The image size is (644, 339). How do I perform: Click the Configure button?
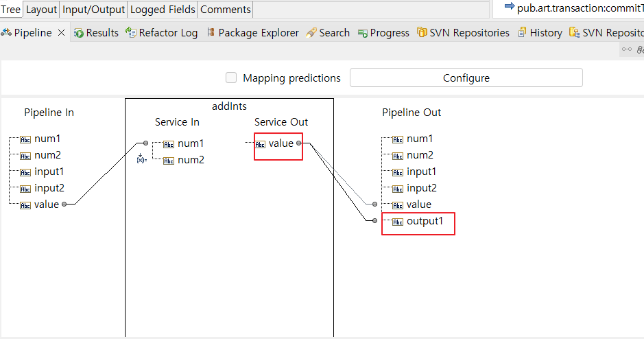(466, 78)
